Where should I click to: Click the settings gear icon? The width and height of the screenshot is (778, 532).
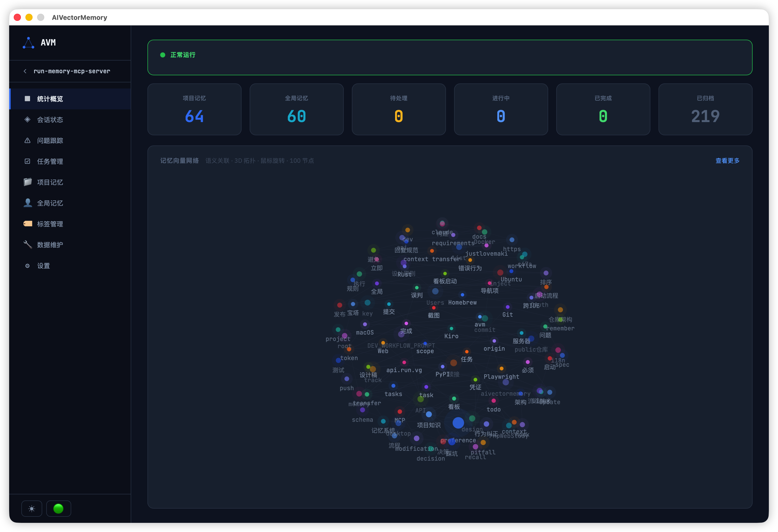[27, 266]
